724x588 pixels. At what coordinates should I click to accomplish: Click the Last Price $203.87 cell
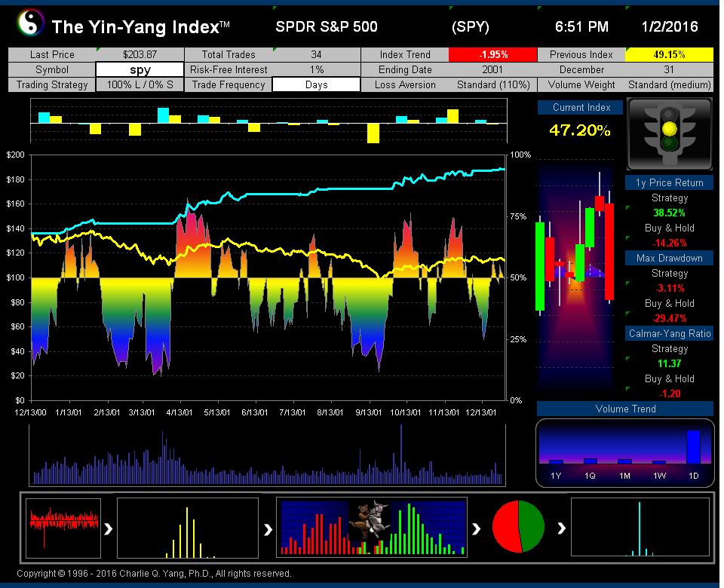(140, 54)
